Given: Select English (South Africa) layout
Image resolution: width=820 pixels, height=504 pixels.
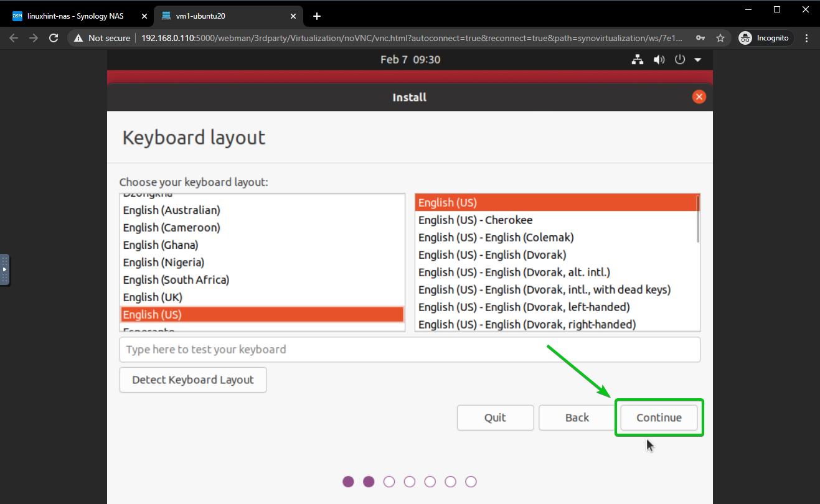Looking at the screenshot, I should [262, 280].
